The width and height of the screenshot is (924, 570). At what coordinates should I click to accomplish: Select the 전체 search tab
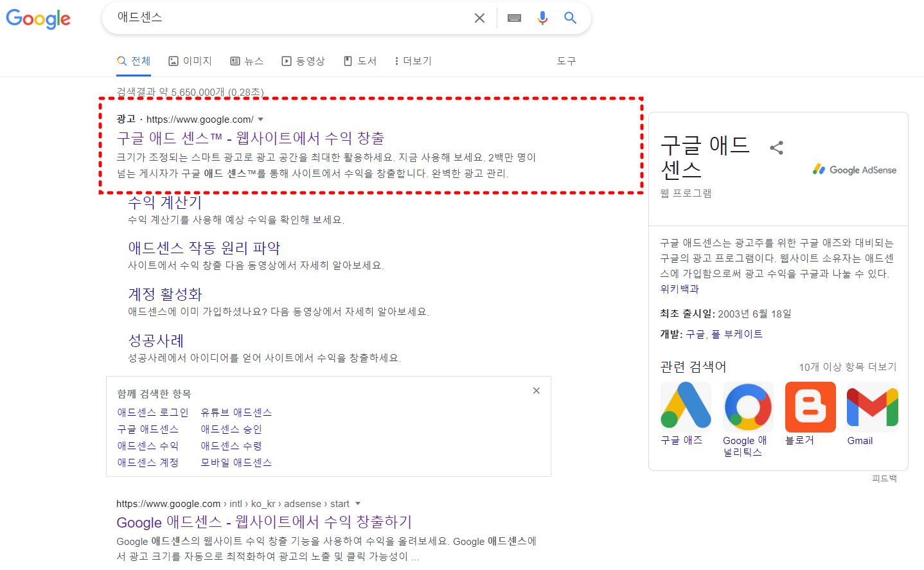click(134, 61)
